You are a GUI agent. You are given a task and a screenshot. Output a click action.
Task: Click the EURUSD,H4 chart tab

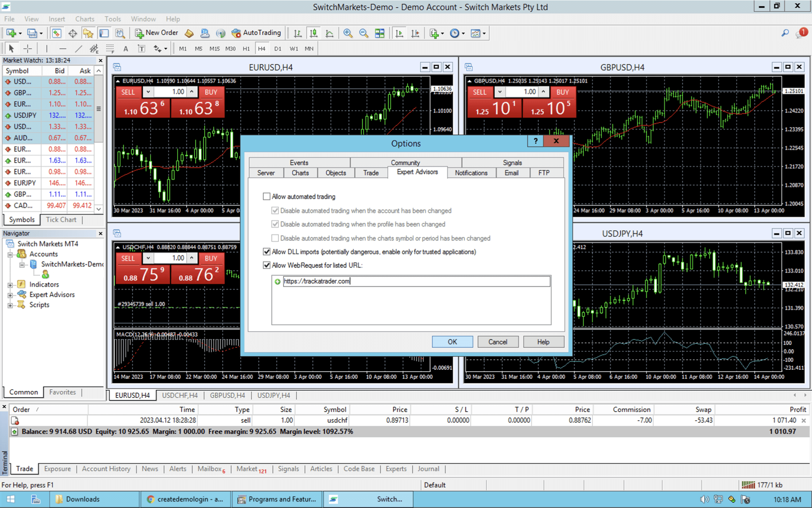click(132, 395)
